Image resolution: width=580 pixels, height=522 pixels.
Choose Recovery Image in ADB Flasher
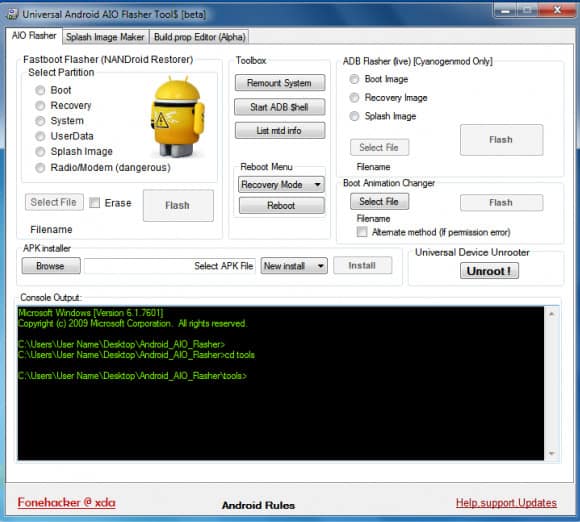click(x=354, y=98)
